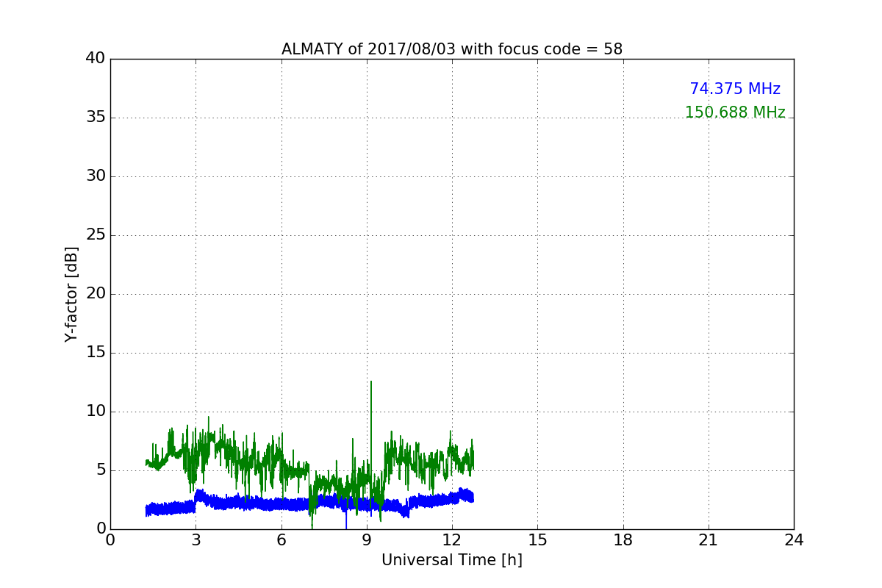Click the x-axis tick label '21'

[x=709, y=539]
